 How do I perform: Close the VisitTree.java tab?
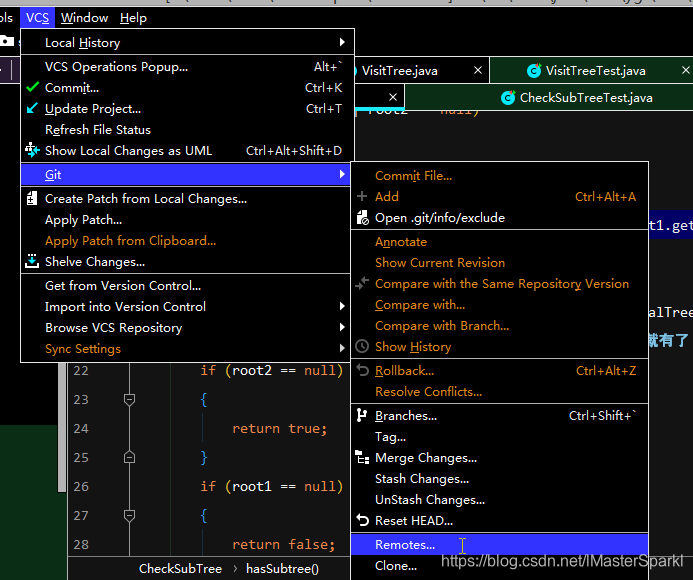click(478, 70)
